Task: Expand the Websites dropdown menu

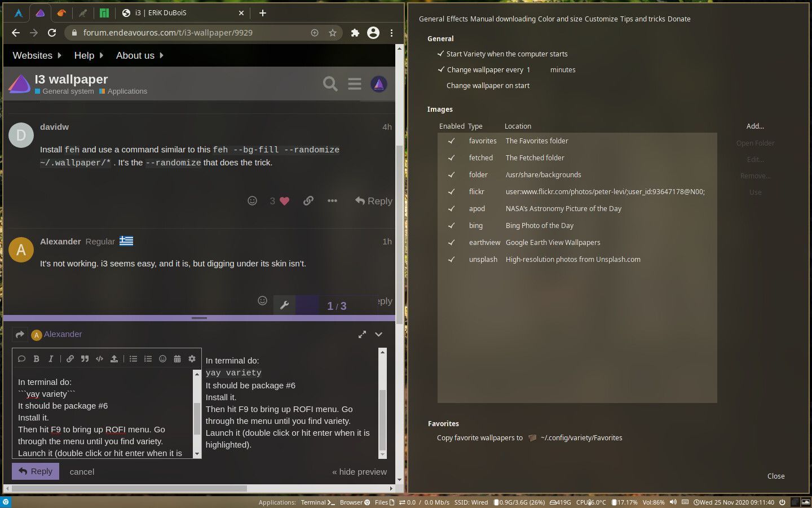Action: coord(37,55)
